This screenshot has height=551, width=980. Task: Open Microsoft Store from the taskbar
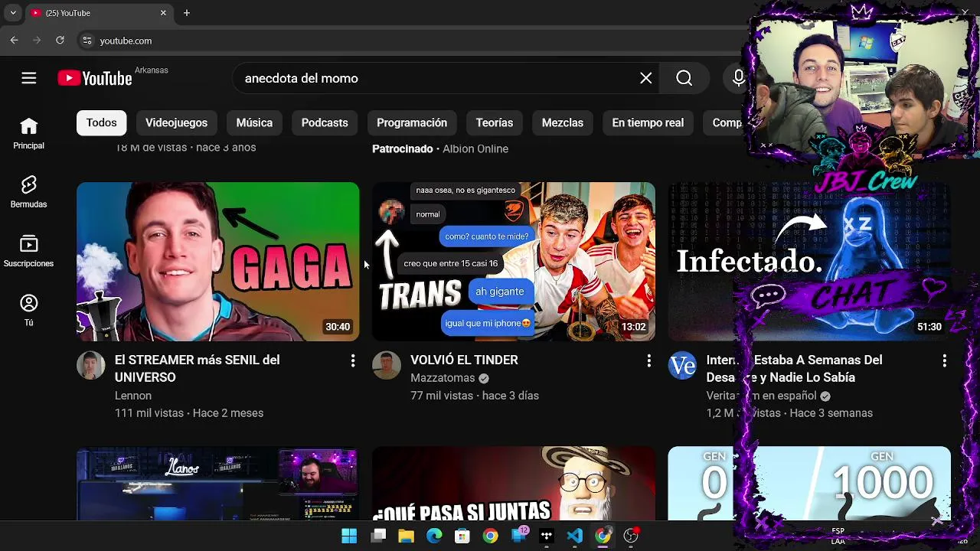(x=462, y=536)
